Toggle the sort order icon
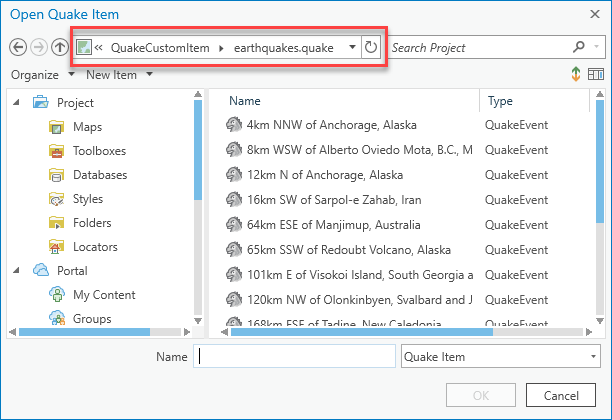Screen dimensions: 612x420 [577, 75]
